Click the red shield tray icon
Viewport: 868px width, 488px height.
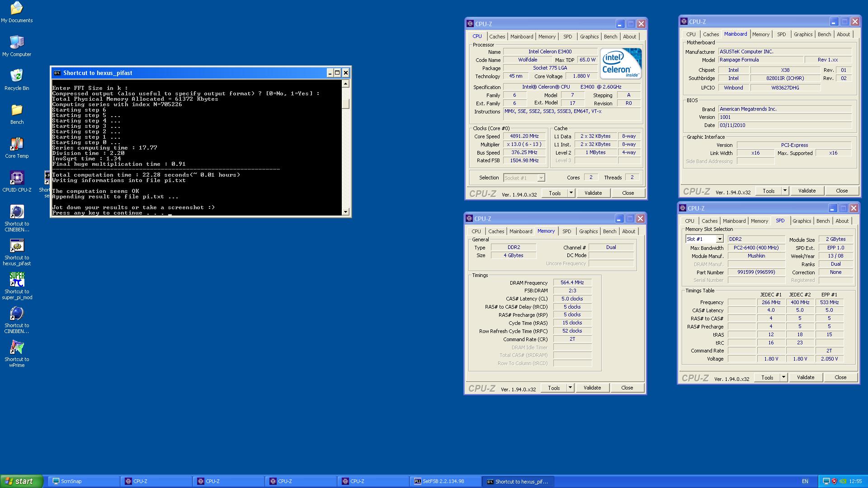(x=835, y=481)
